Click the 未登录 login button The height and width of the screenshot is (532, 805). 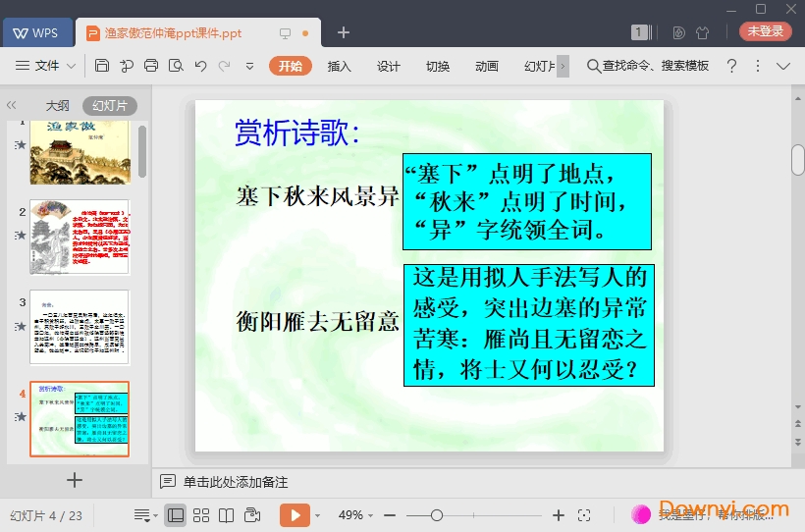pyautogui.click(x=765, y=31)
